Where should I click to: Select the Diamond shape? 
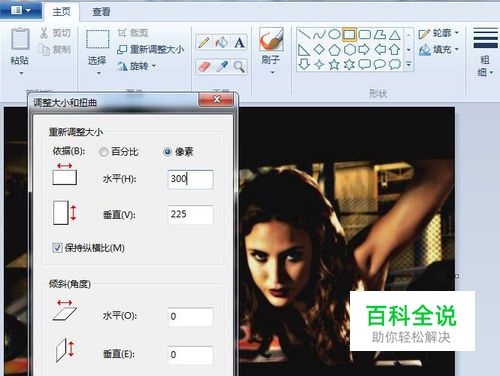pyautogui.click(x=319, y=49)
